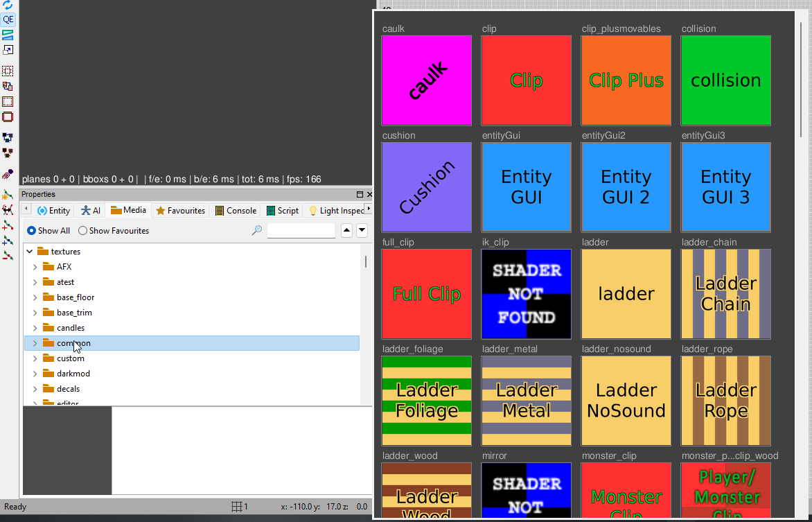This screenshot has height=522, width=812.
Task: Click the magnifier search icon in Media tab
Action: [x=257, y=231]
